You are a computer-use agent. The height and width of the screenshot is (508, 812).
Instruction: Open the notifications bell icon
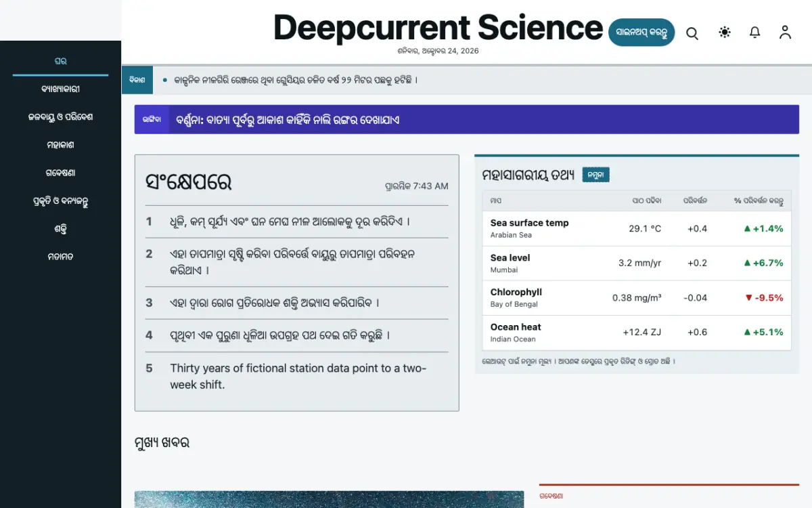coord(755,33)
